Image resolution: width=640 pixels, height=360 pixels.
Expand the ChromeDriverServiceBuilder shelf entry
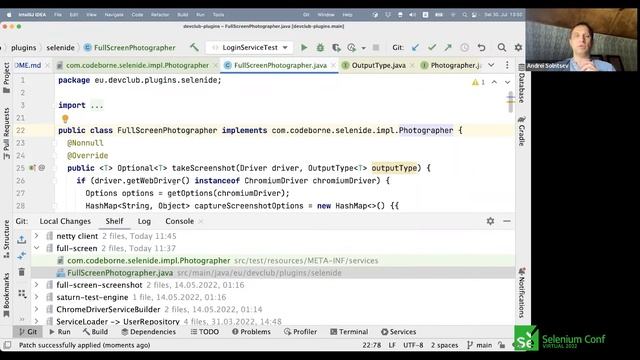click(x=36, y=309)
